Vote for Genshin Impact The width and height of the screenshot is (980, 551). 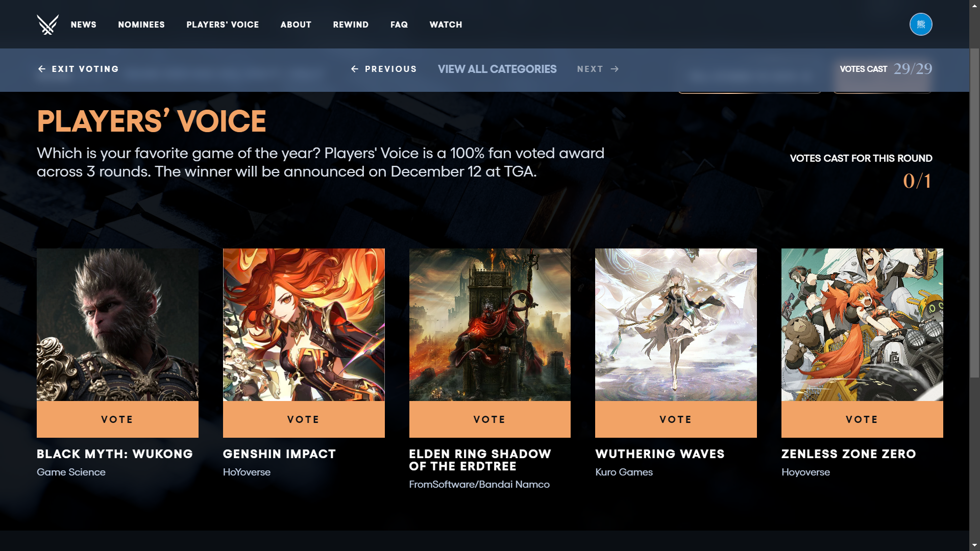tap(304, 419)
